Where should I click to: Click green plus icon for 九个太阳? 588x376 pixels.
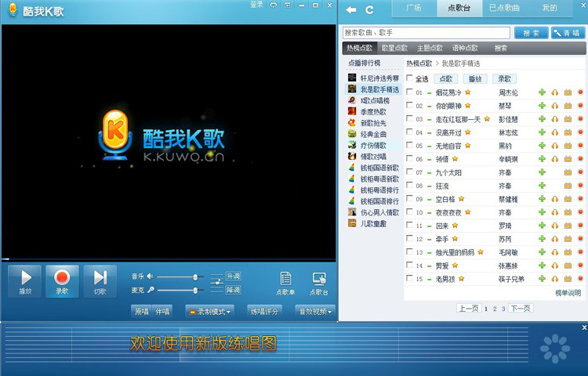point(542,172)
